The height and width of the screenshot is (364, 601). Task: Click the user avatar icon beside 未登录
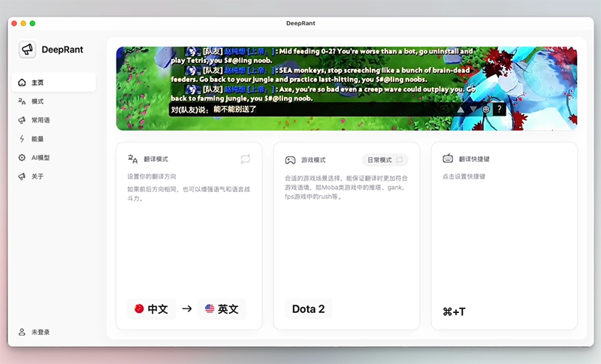point(22,332)
